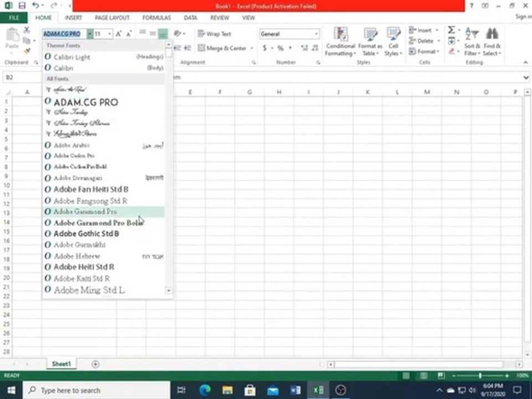Select column H header
Image resolution: width=532 pixels, height=399 pixels.
click(x=279, y=92)
